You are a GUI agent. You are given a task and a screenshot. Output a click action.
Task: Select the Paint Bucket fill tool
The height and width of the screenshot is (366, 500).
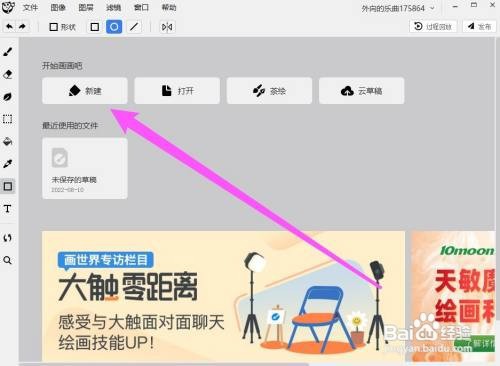[8, 141]
